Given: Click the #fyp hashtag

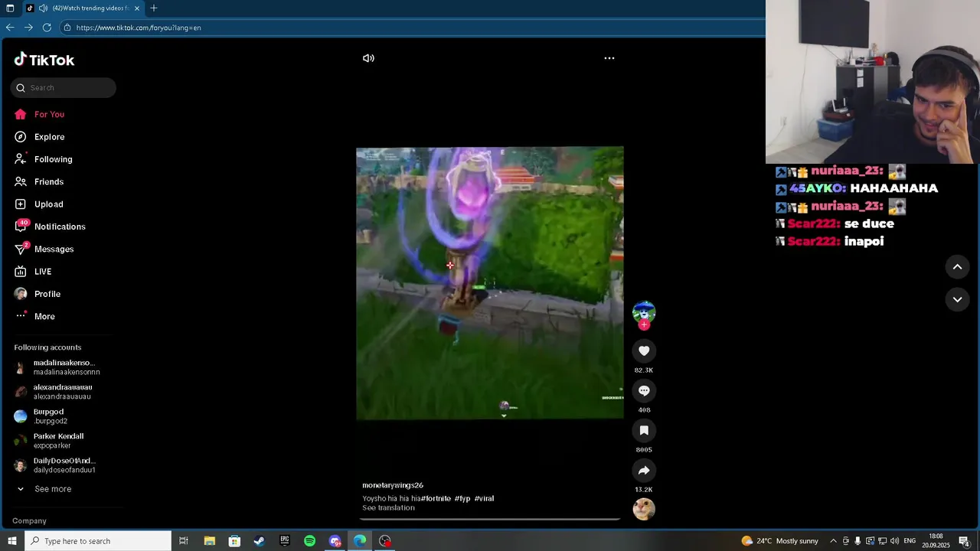Looking at the screenshot, I should tap(462, 498).
